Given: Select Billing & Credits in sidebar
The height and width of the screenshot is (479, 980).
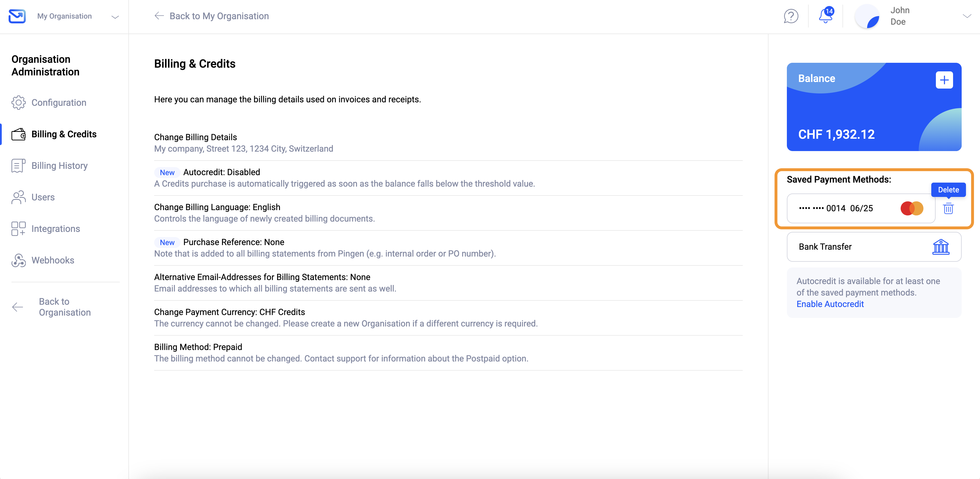Looking at the screenshot, I should point(64,134).
